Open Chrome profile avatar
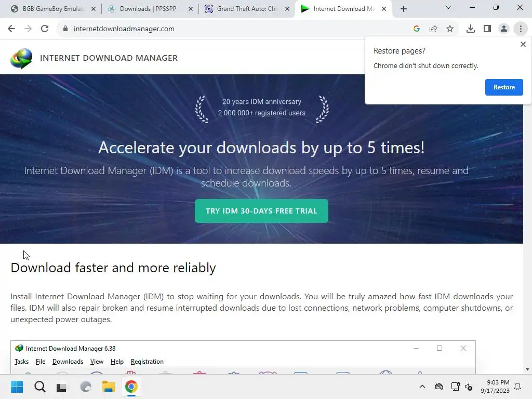This screenshot has width=532, height=399. [504, 29]
